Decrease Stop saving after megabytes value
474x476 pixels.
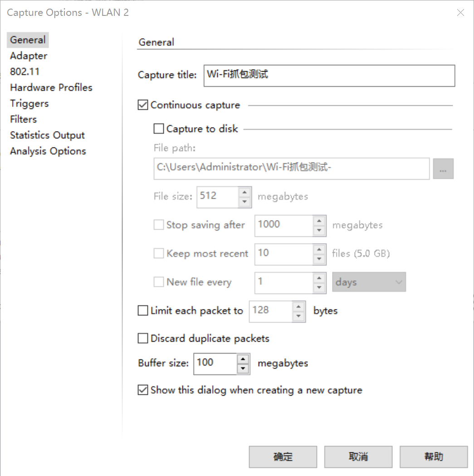click(x=319, y=231)
